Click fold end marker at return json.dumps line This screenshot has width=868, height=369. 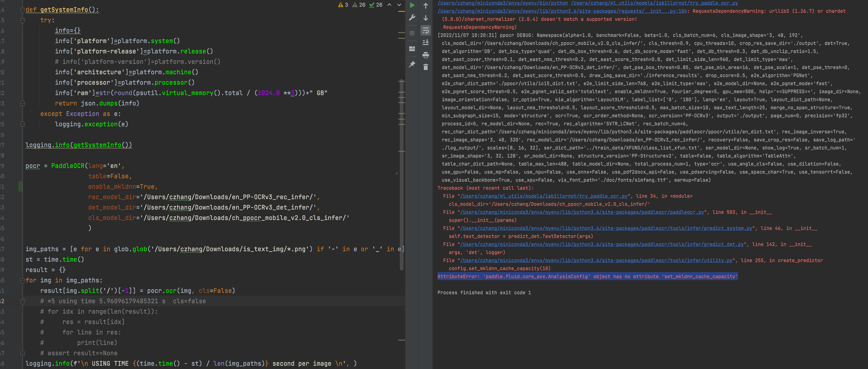23,103
